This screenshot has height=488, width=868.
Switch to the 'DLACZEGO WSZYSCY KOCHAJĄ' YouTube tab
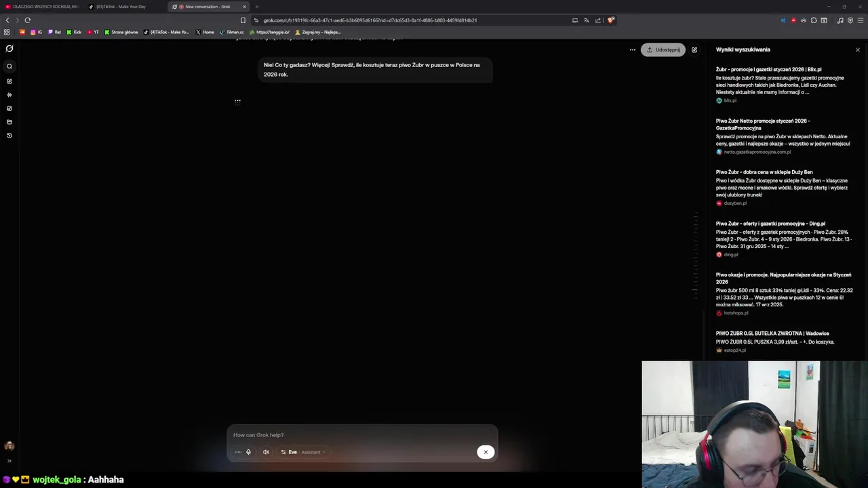(x=42, y=7)
